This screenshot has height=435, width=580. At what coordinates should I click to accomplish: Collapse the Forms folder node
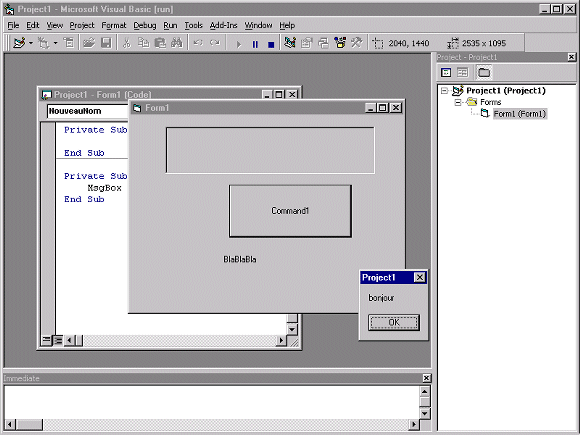point(458,102)
